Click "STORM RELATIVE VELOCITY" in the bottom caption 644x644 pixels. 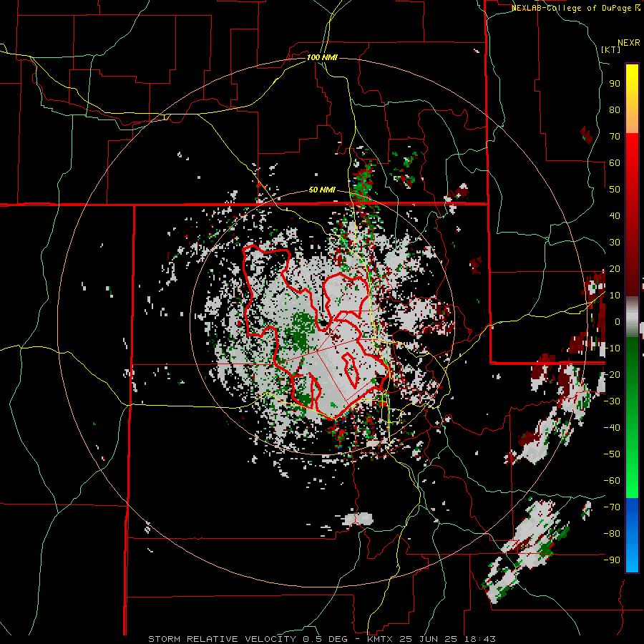point(222,639)
